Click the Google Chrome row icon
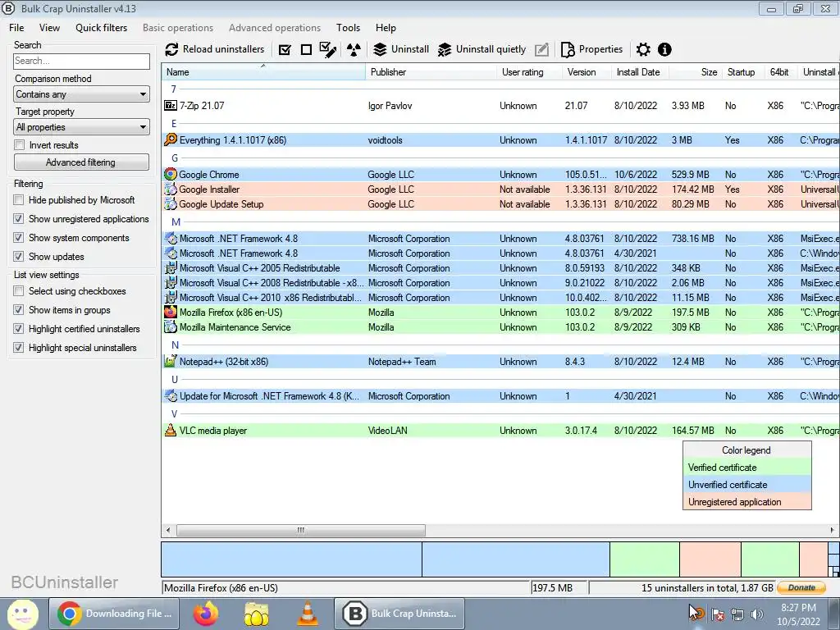The width and height of the screenshot is (840, 630). pyautogui.click(x=171, y=174)
